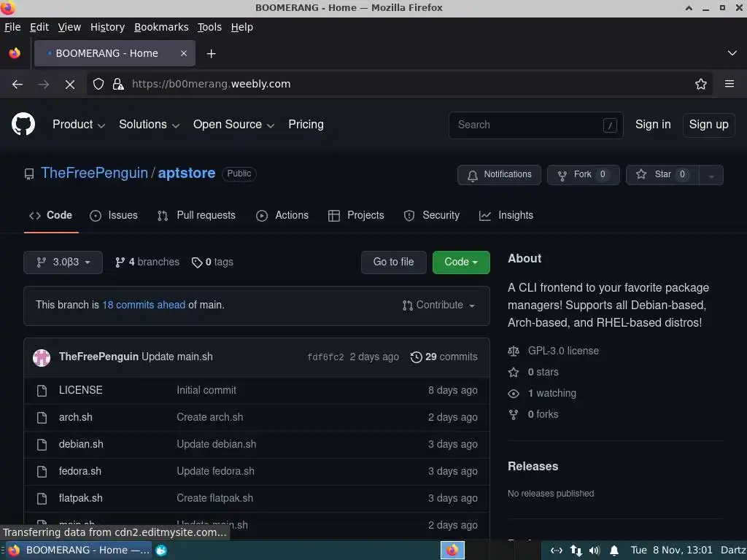Open the Pricing page
The image size is (747, 560).
306,125
